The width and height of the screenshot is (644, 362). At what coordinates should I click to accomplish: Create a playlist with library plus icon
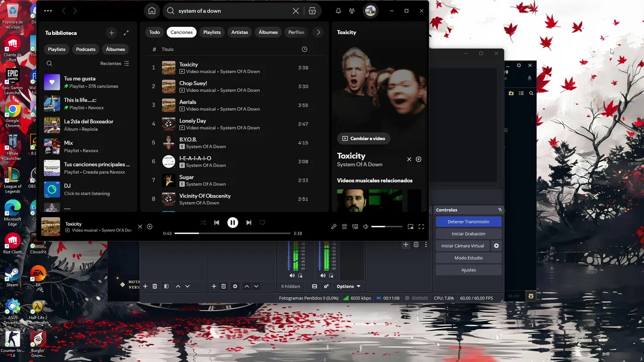[112, 33]
